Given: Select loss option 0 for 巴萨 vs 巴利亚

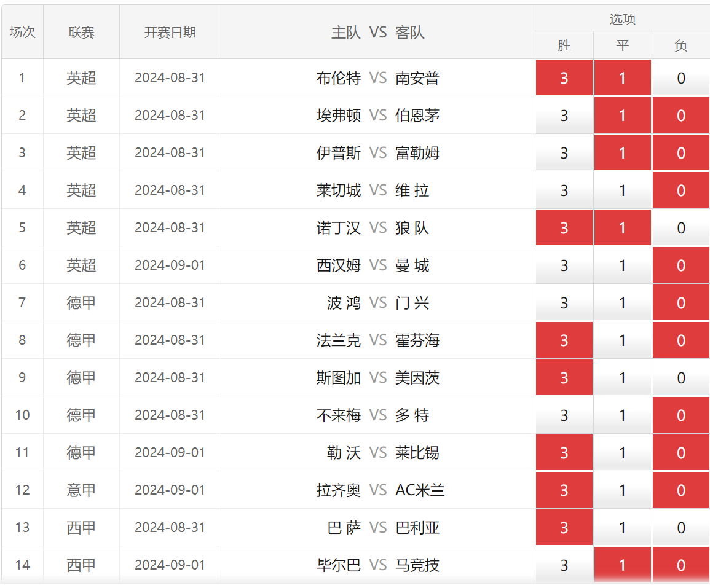Looking at the screenshot, I should click(x=681, y=527).
